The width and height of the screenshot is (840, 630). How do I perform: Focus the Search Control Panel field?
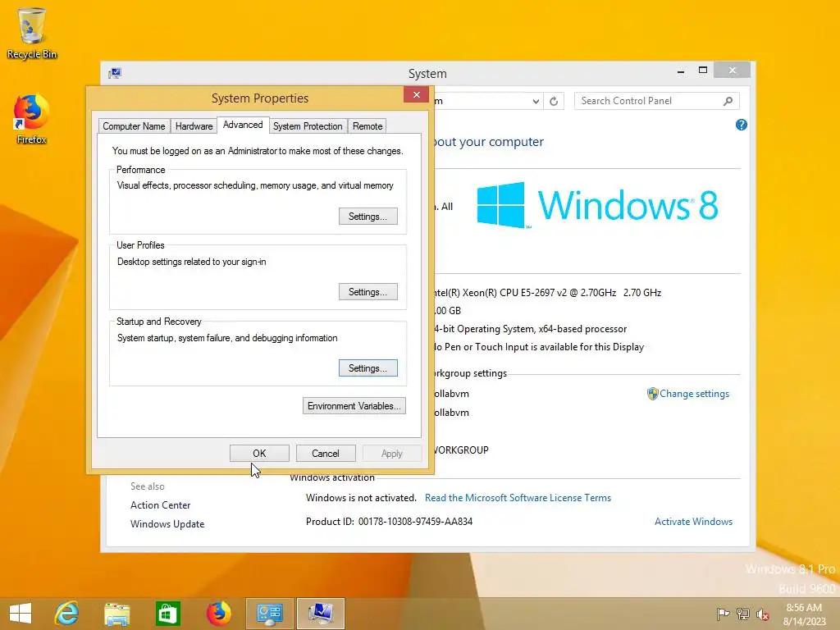(x=651, y=101)
